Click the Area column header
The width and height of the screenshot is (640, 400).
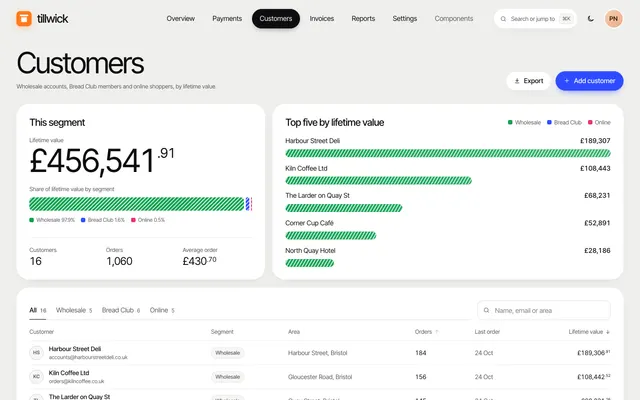click(x=294, y=332)
